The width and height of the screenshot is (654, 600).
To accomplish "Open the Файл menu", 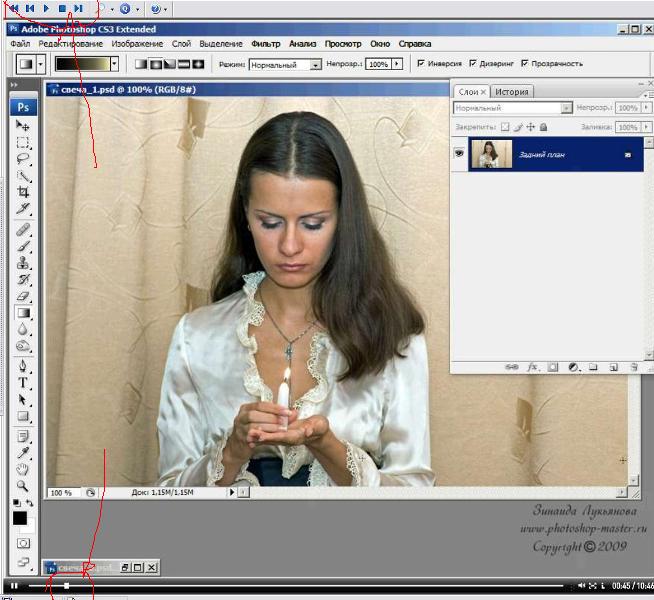I will pyautogui.click(x=20, y=44).
